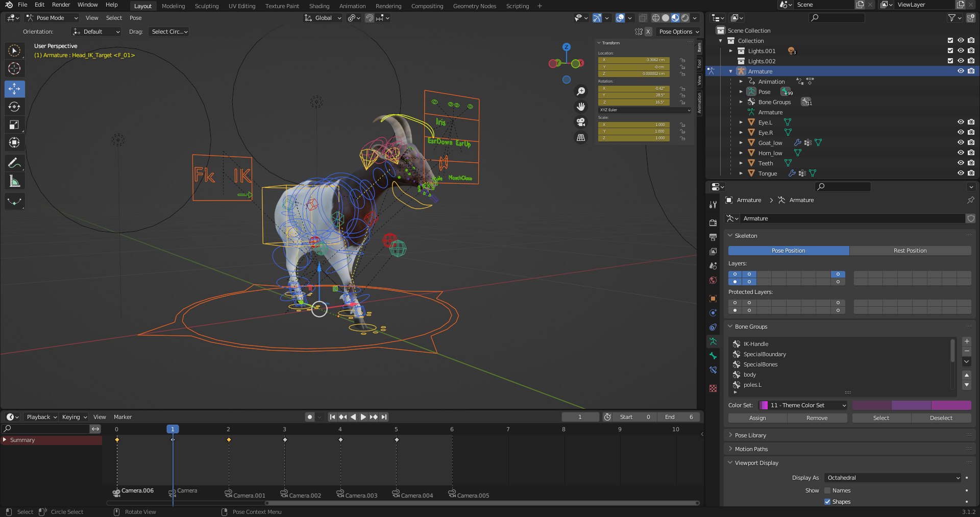Viewport: 980px width, 517px height.
Task: Select the Scale tool
Action: [14, 125]
